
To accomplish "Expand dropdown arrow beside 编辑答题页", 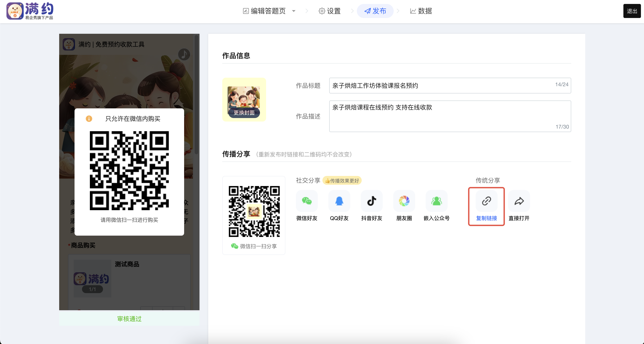I will tap(294, 11).
